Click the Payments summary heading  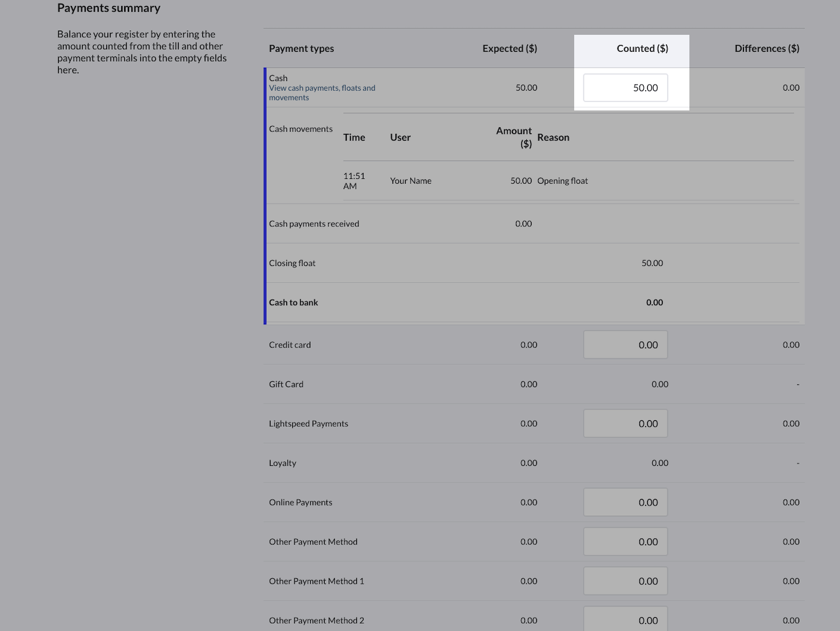pyautogui.click(x=109, y=8)
